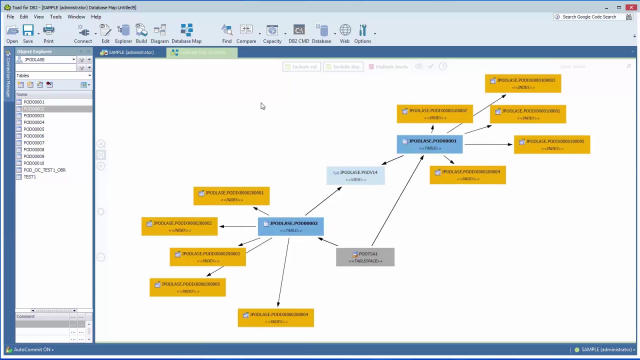Open the SAMPLE (administrator) status bar dropdown

[605, 349]
